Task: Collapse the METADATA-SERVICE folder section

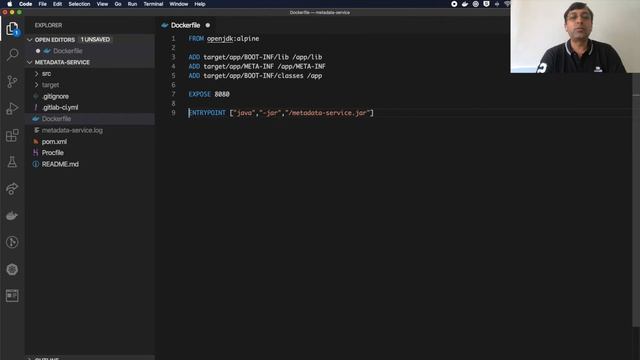Action: pyautogui.click(x=29, y=62)
